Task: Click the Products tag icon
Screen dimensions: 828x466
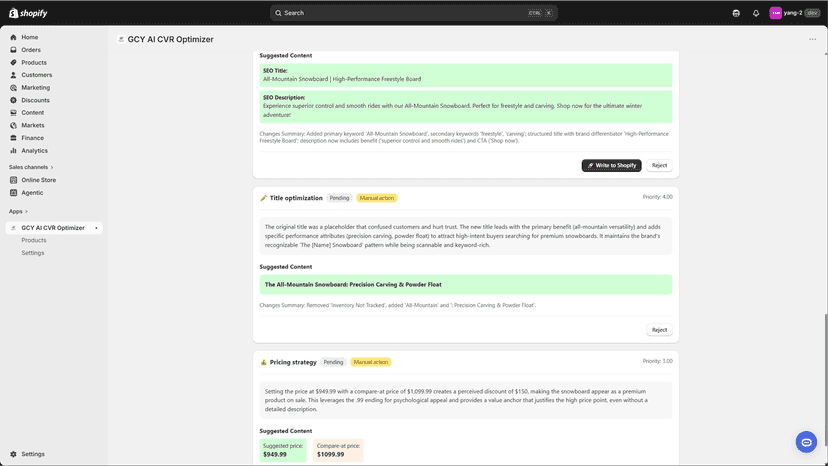Action: tap(13, 62)
